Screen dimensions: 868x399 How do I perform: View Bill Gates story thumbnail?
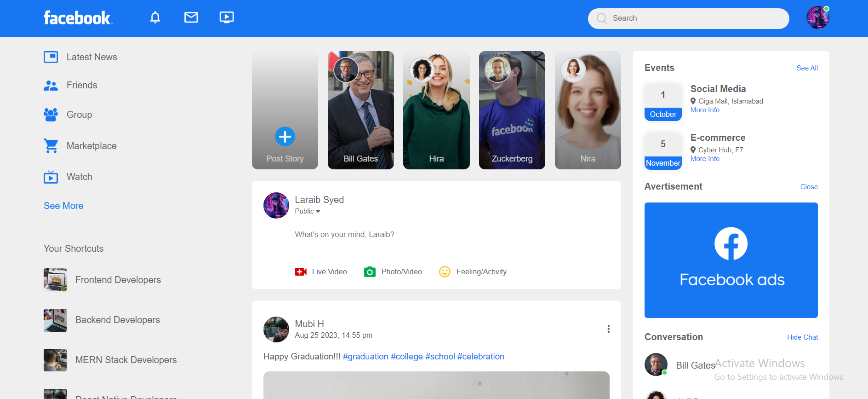(x=360, y=110)
